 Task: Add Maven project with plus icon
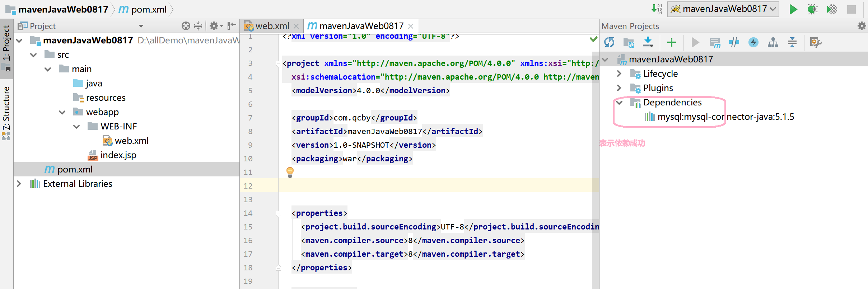point(671,42)
